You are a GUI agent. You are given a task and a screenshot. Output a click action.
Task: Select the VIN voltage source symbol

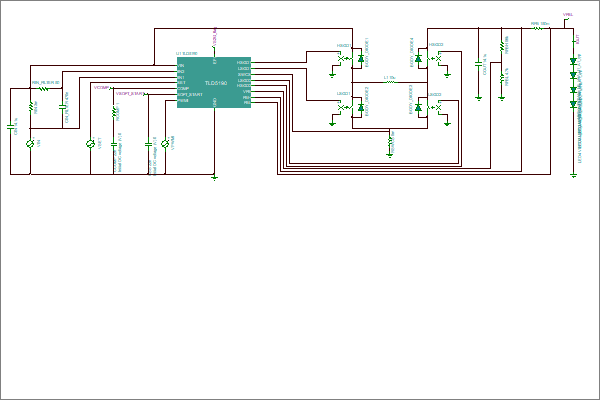click(30, 144)
